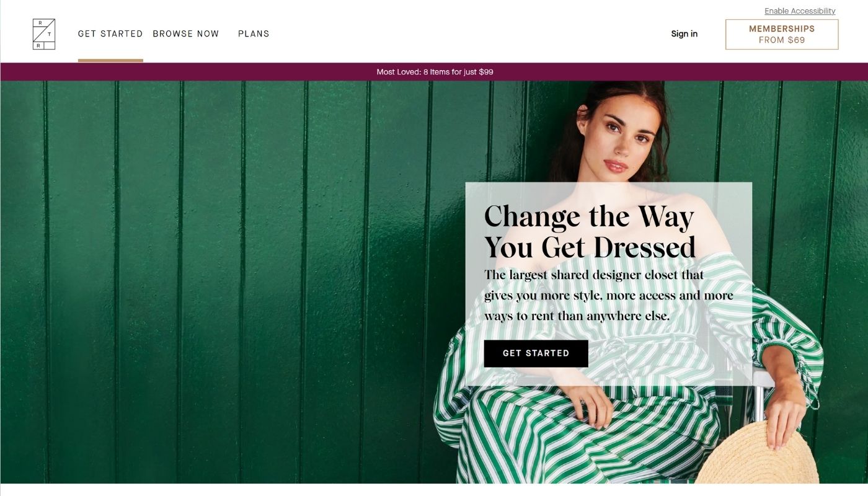
Task: Select the MEMBERSHIPS FROM $69 button
Action: (782, 34)
